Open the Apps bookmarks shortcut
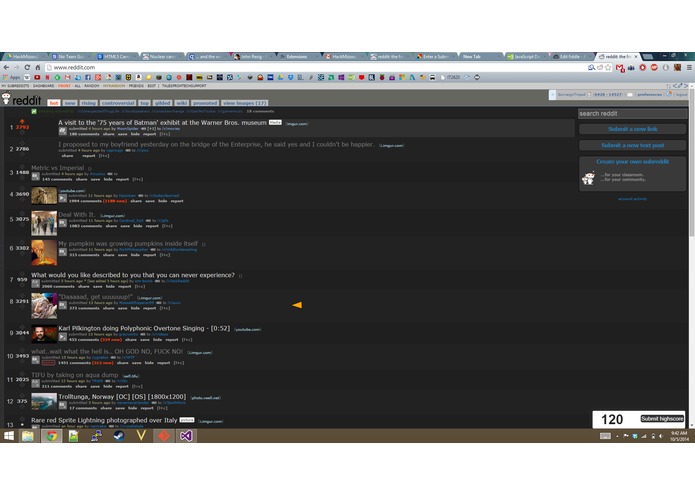Viewport: 695px width, 494px height. click(x=12, y=78)
